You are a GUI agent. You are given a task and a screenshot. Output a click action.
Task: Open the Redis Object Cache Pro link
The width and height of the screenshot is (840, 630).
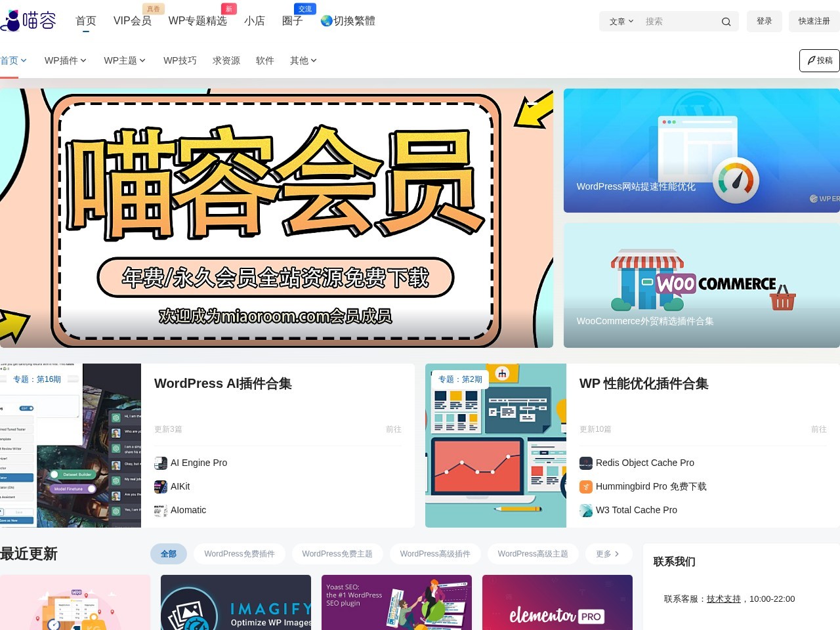[x=645, y=463]
